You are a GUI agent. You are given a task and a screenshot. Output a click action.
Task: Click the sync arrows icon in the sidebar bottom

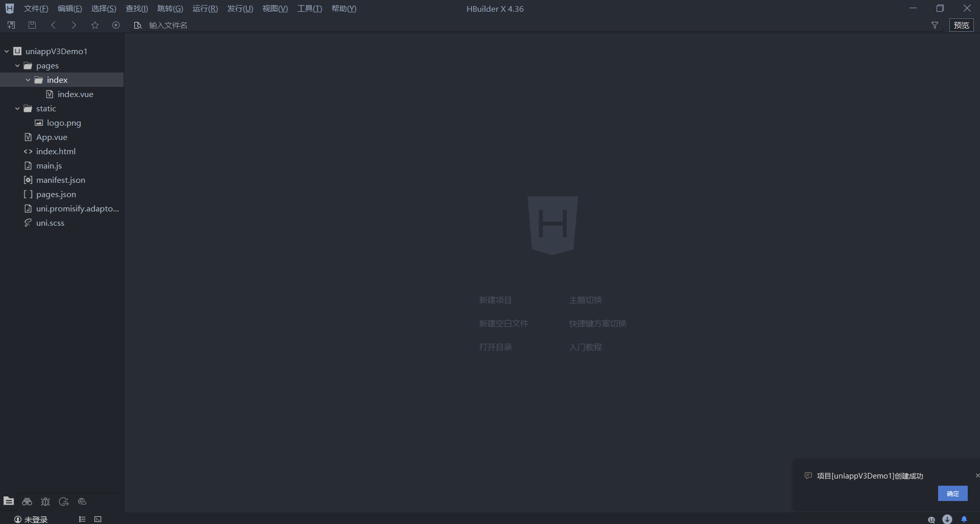tap(64, 502)
